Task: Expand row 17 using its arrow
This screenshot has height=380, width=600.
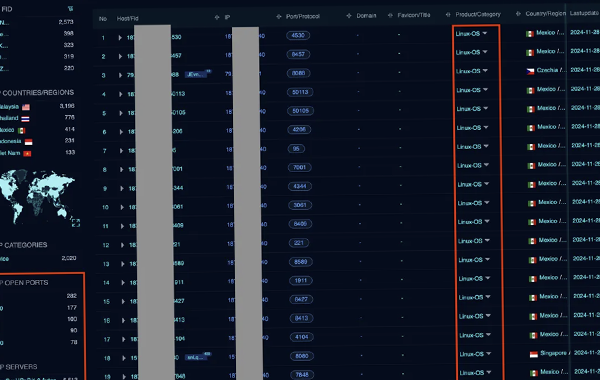Action: [123, 339]
